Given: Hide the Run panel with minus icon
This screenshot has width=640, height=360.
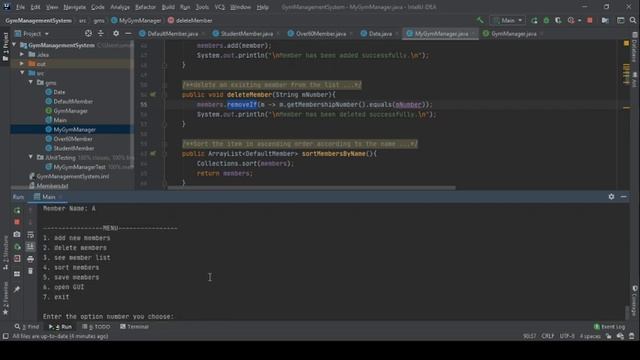Looking at the screenshot, I should tap(623, 196).
